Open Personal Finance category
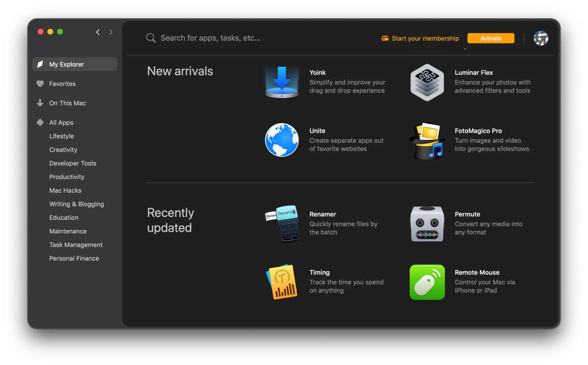This screenshot has width=588, height=365. click(x=74, y=258)
